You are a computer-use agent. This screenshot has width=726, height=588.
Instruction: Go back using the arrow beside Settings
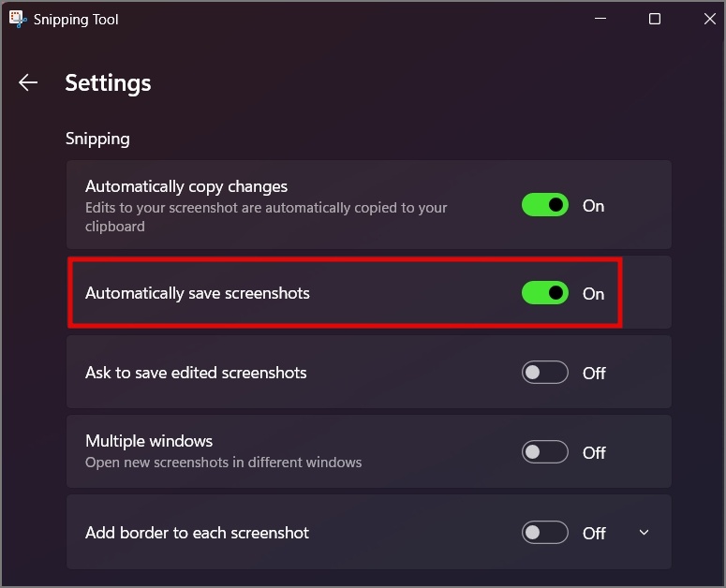point(28,82)
